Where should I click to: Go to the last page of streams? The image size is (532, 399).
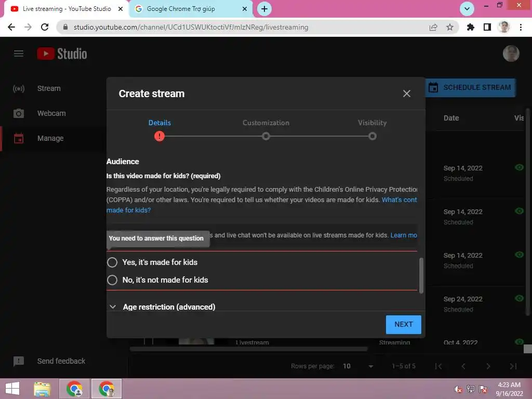[x=513, y=366]
